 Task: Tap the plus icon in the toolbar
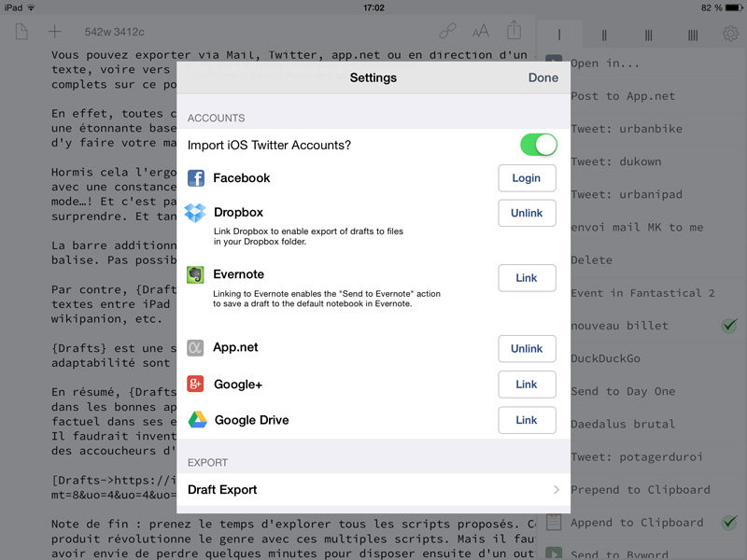point(55,32)
